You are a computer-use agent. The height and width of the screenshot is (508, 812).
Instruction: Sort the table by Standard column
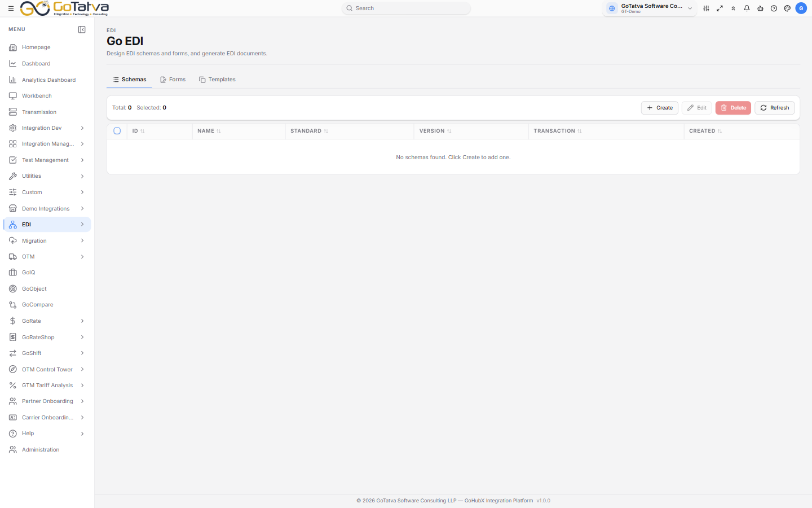click(x=310, y=131)
